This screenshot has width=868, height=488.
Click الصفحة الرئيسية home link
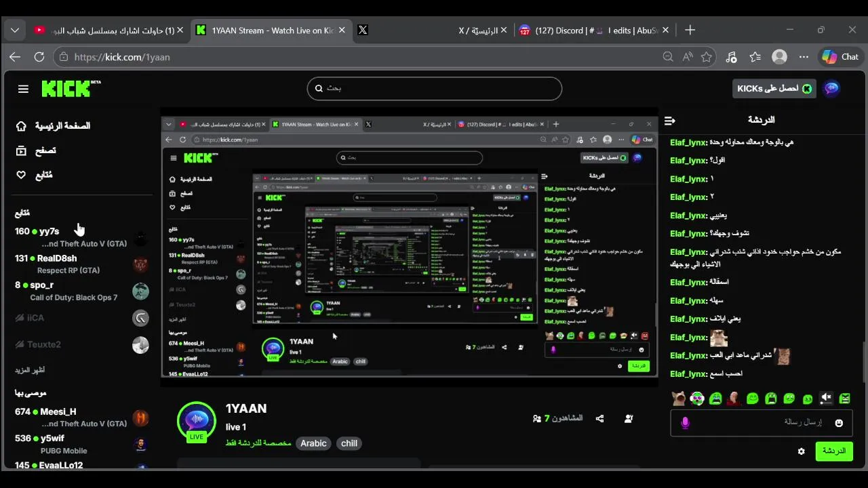click(62, 126)
